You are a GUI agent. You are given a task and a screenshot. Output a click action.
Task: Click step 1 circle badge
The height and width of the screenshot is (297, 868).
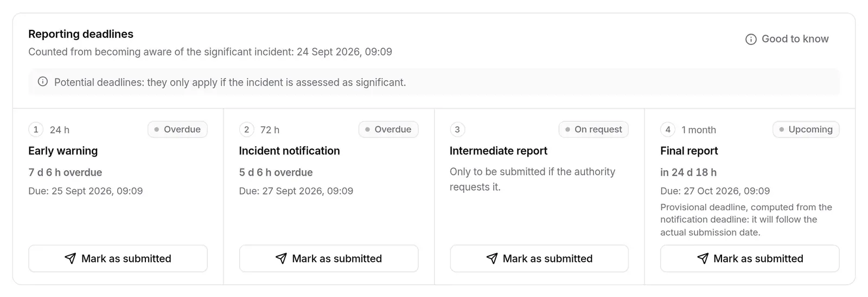36,130
